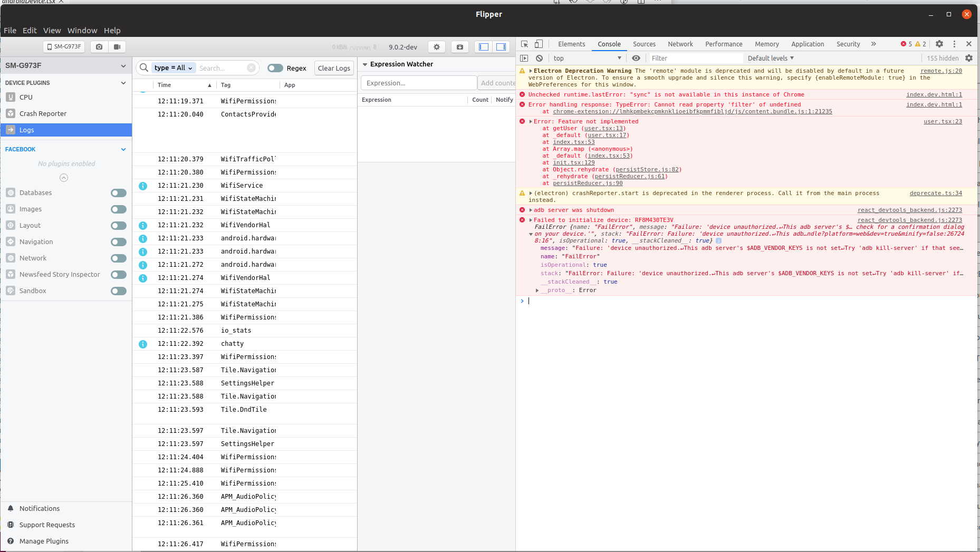Open the type = All filter dropdown
Image resolution: width=980 pixels, height=552 pixels.
(174, 67)
